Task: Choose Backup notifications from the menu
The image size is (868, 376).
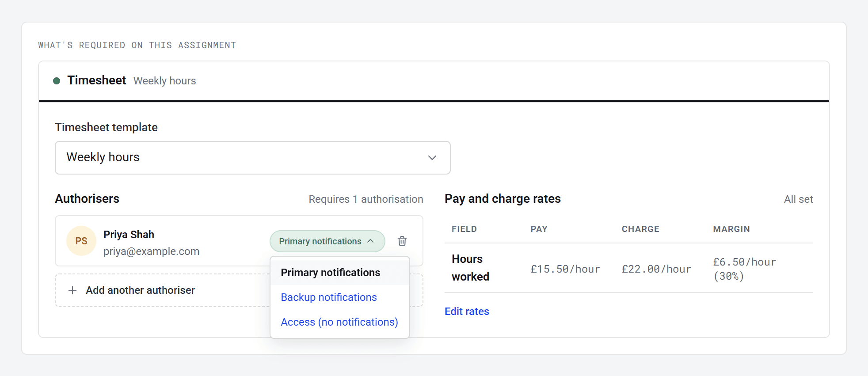Action: point(340,297)
